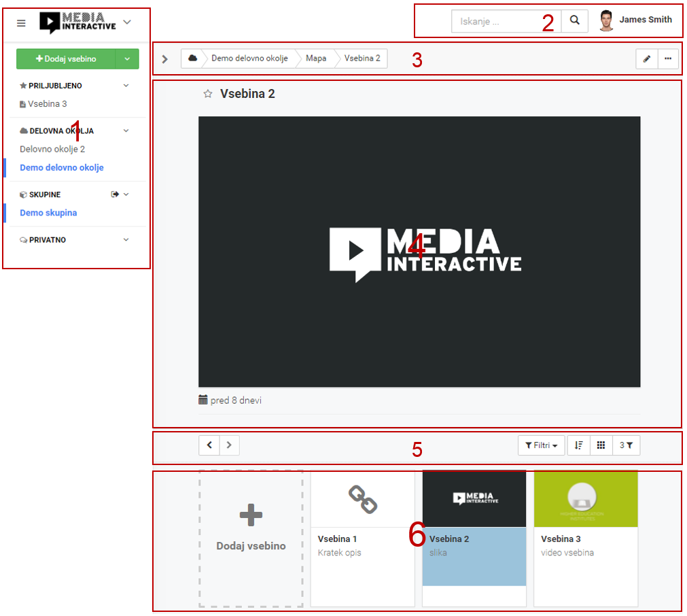
Task: Open the more options ellipsis button
Action: [x=668, y=58]
